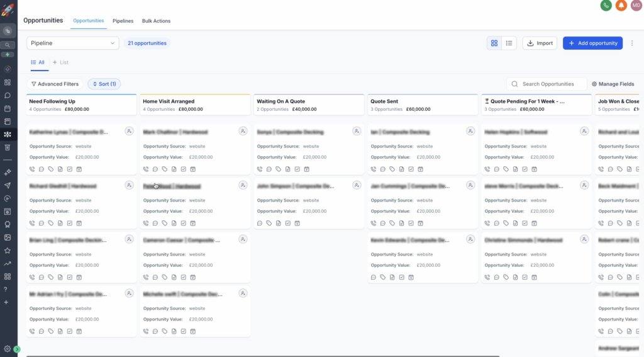Open the Payments icon in sidebar

8,147
